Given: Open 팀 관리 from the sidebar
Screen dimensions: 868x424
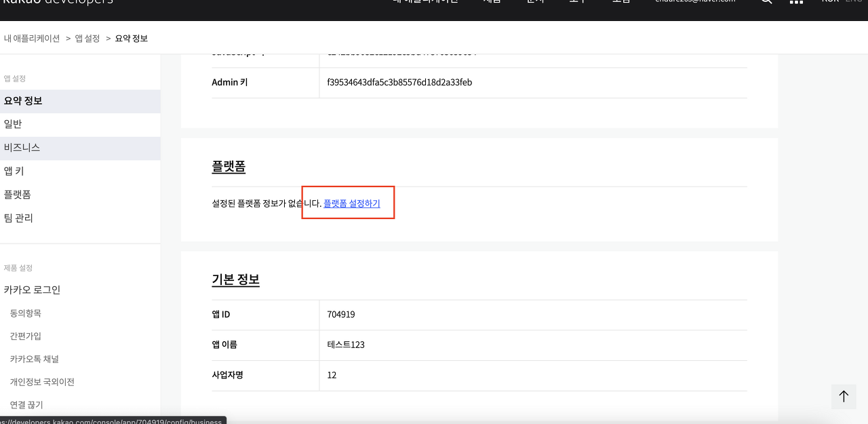Looking at the screenshot, I should [18, 218].
